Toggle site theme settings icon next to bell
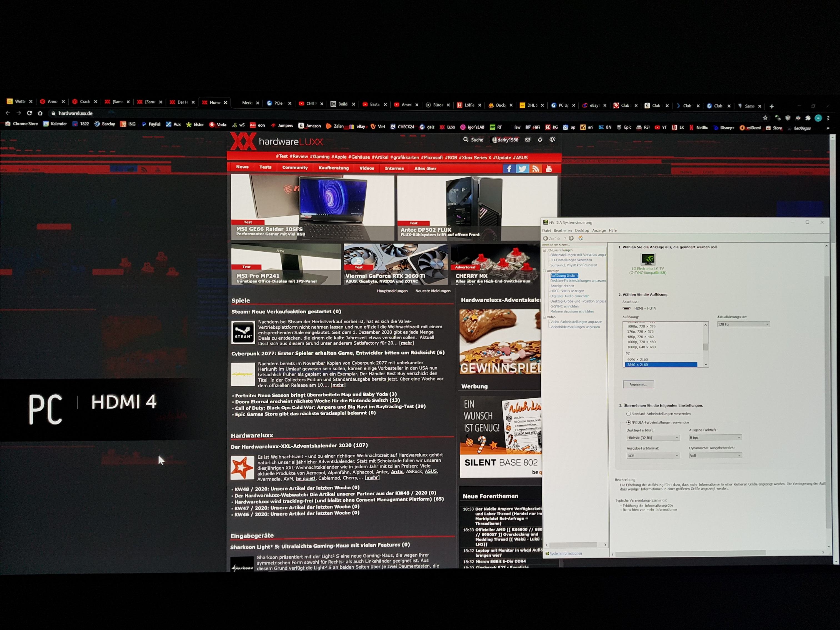This screenshot has width=840, height=630. coord(552,140)
